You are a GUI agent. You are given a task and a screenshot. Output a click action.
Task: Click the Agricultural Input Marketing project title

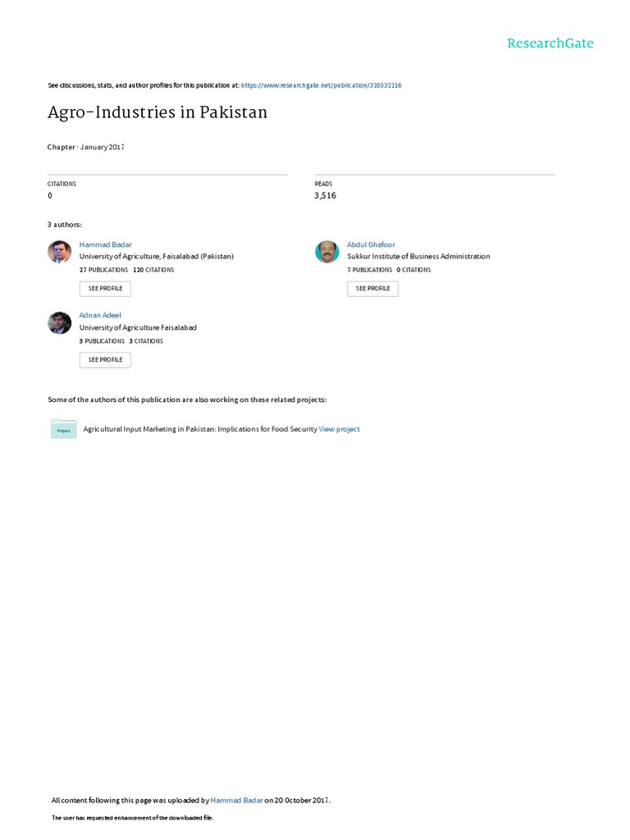[199, 429]
